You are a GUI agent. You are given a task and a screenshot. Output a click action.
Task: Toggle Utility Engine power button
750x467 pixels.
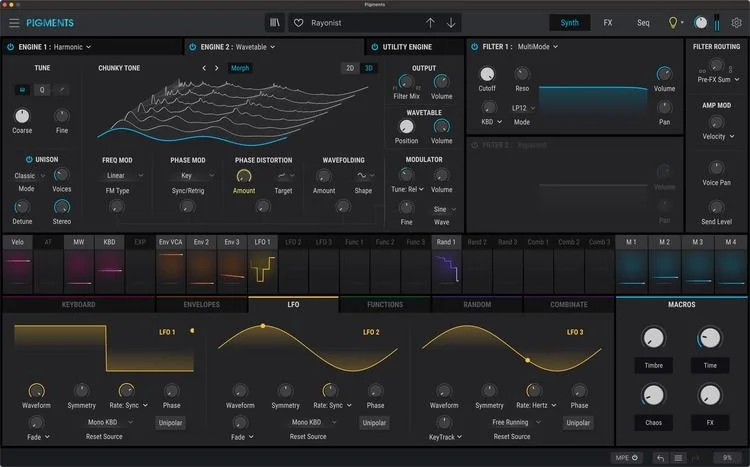375,47
